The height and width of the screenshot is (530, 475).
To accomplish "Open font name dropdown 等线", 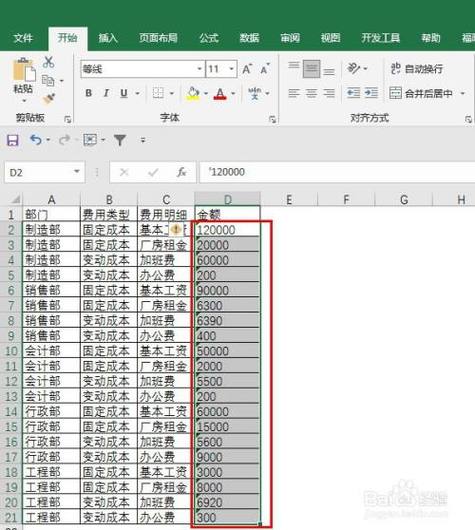I will point(200,69).
